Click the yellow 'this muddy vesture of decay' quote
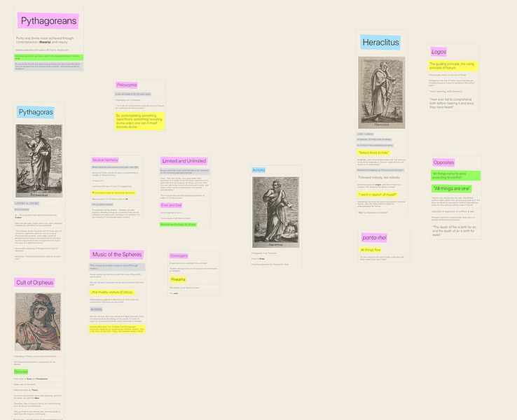Viewport: 517px width, 420px height. [112, 292]
